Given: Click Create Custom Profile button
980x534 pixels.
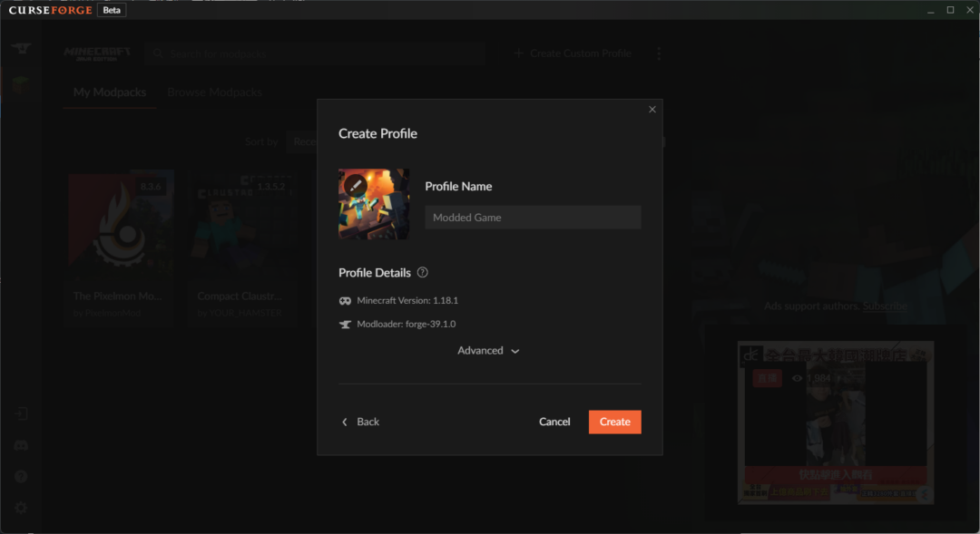Looking at the screenshot, I should [x=573, y=53].
